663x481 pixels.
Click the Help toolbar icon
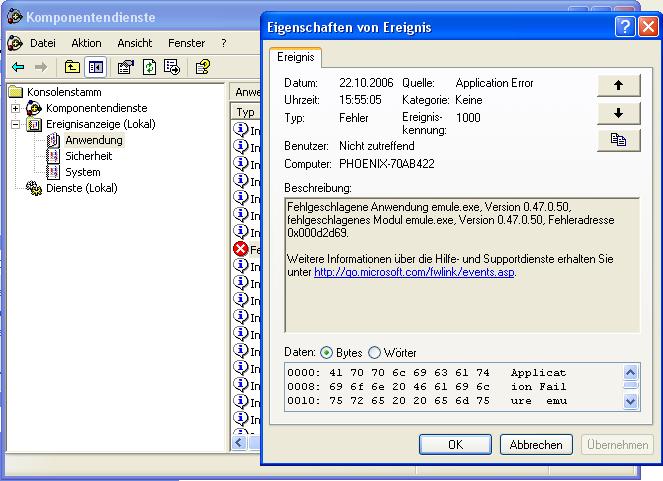pyautogui.click(x=203, y=67)
